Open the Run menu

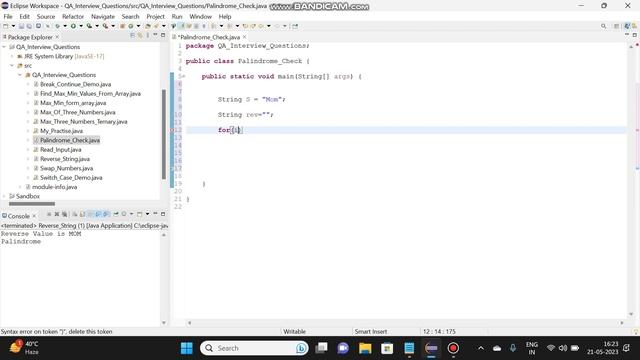coord(177,16)
